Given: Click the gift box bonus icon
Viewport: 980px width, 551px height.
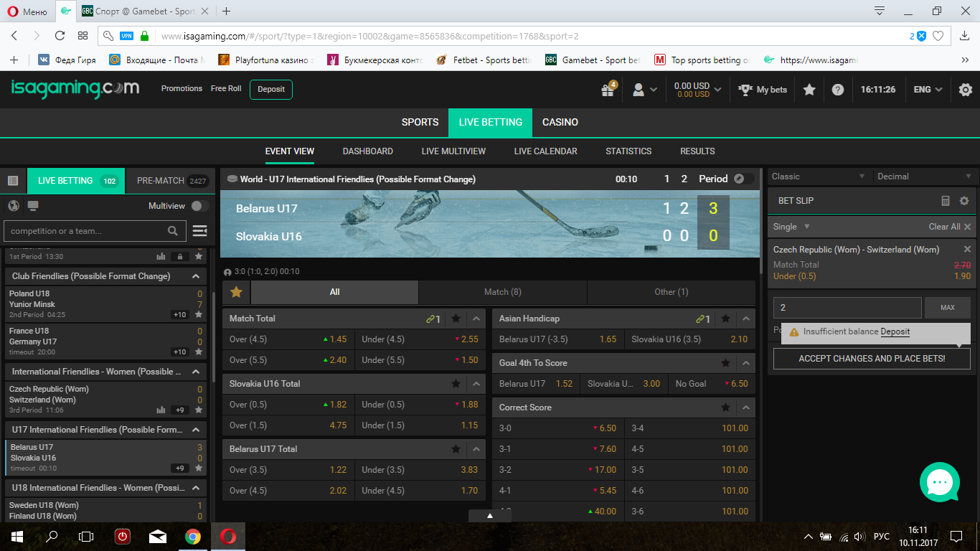Looking at the screenshot, I should click(x=608, y=90).
